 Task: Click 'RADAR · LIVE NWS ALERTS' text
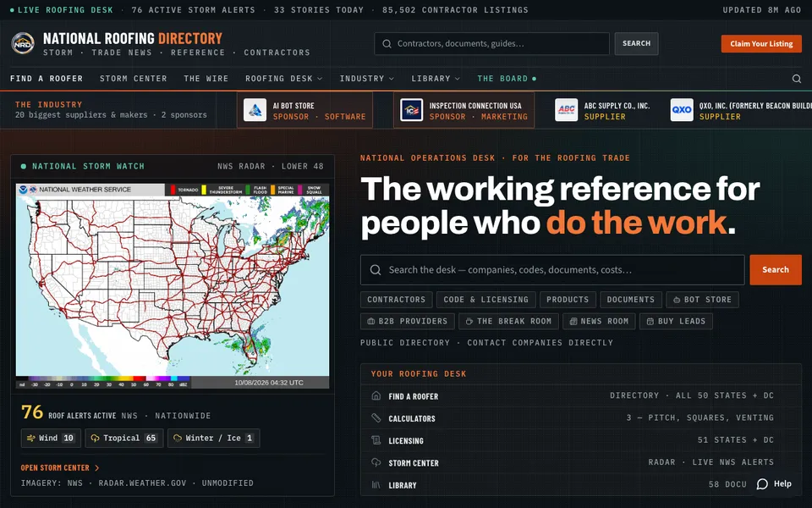tap(711, 462)
